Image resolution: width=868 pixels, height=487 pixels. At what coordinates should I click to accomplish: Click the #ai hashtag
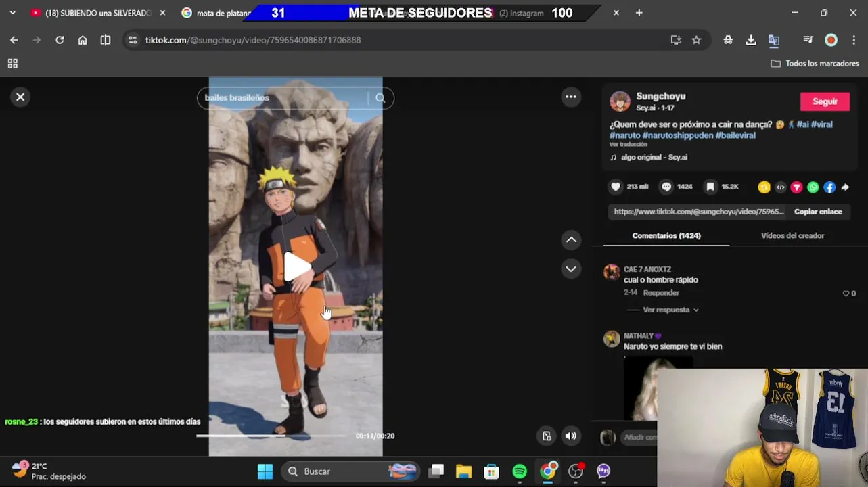[x=802, y=124]
